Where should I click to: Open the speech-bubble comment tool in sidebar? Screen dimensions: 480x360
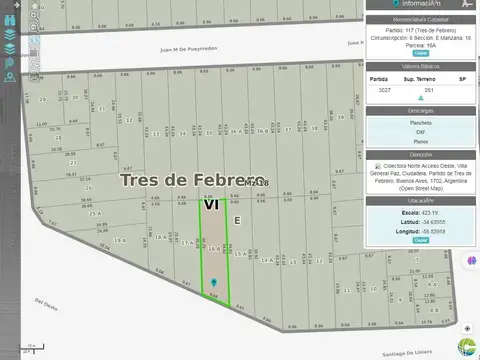(10, 62)
